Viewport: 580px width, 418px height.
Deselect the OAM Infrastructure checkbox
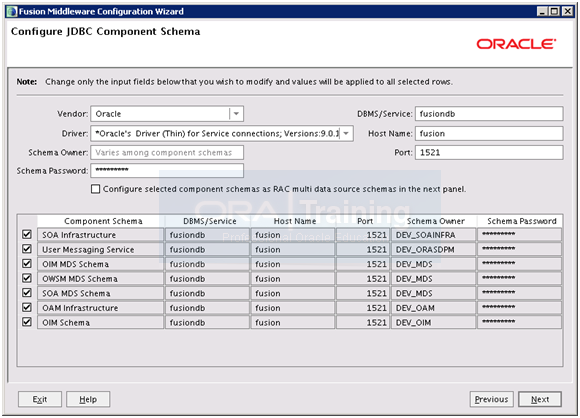click(27, 307)
